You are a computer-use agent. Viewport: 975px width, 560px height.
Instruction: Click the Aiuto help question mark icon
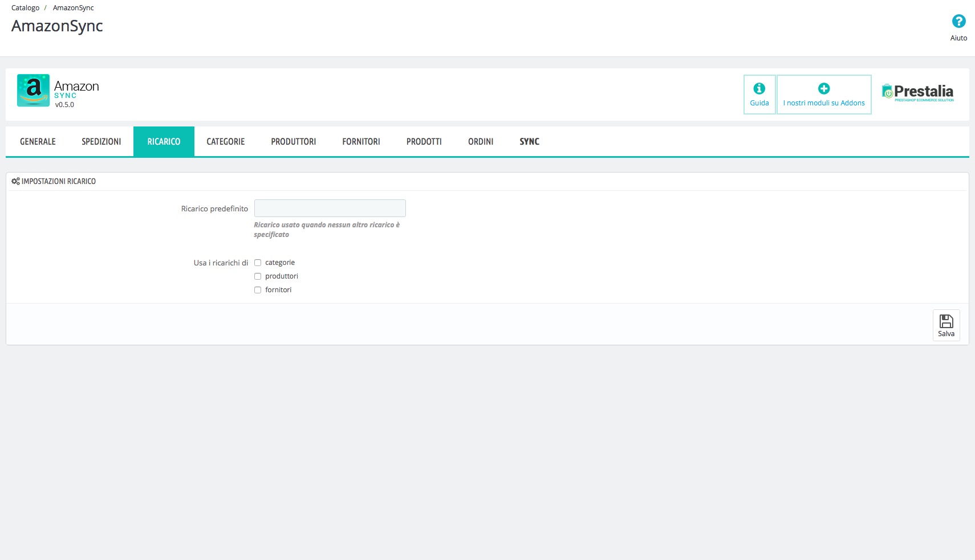(958, 21)
